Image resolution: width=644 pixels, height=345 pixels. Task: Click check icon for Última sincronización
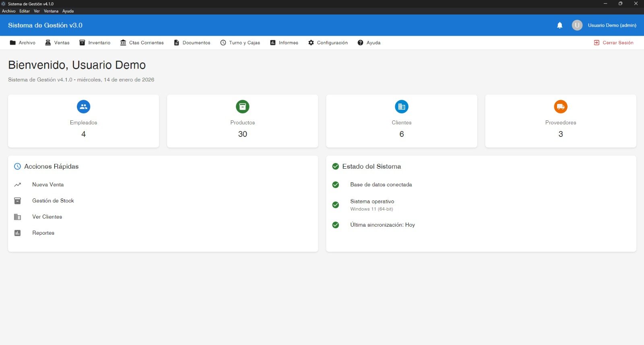pyautogui.click(x=336, y=225)
